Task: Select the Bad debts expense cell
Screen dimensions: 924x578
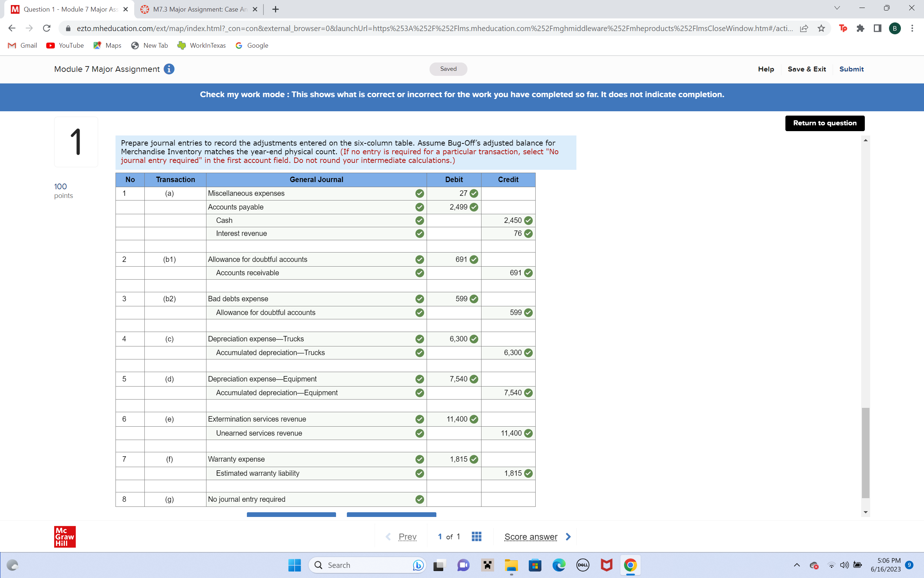Action: click(316, 299)
